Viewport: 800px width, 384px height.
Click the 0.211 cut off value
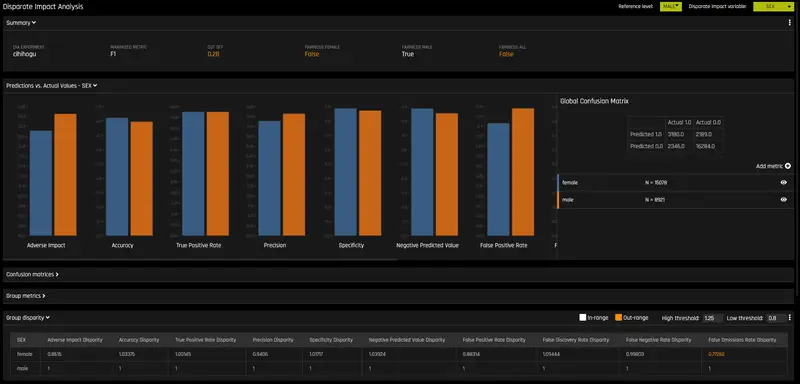[x=213, y=54]
